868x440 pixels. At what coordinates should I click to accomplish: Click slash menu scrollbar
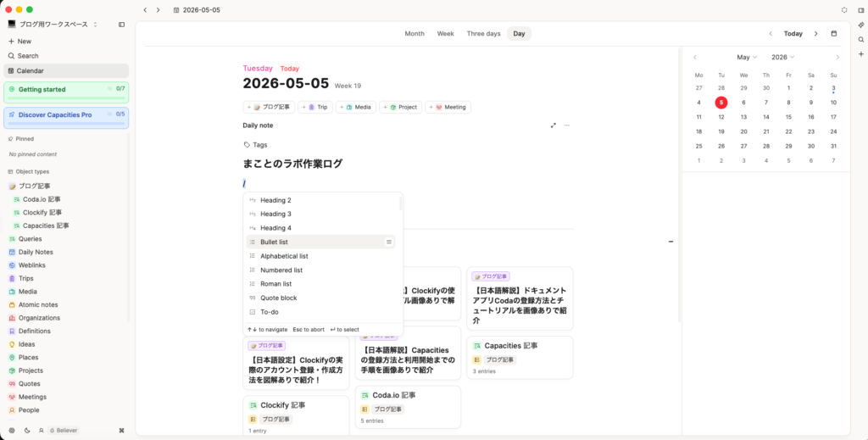[x=400, y=203]
